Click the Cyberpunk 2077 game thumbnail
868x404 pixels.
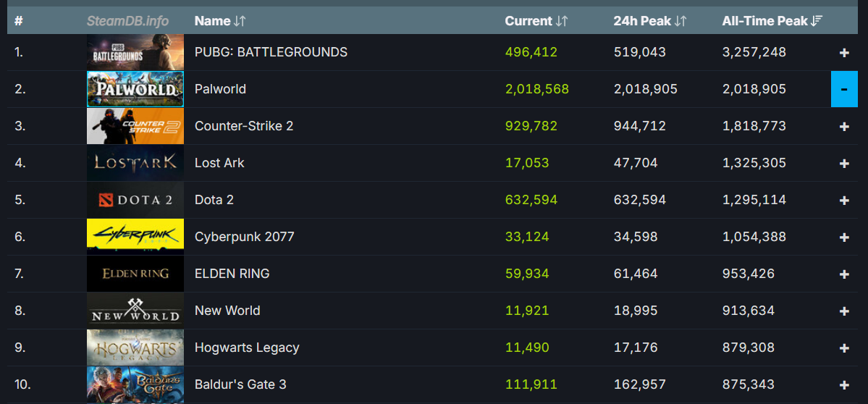135,237
